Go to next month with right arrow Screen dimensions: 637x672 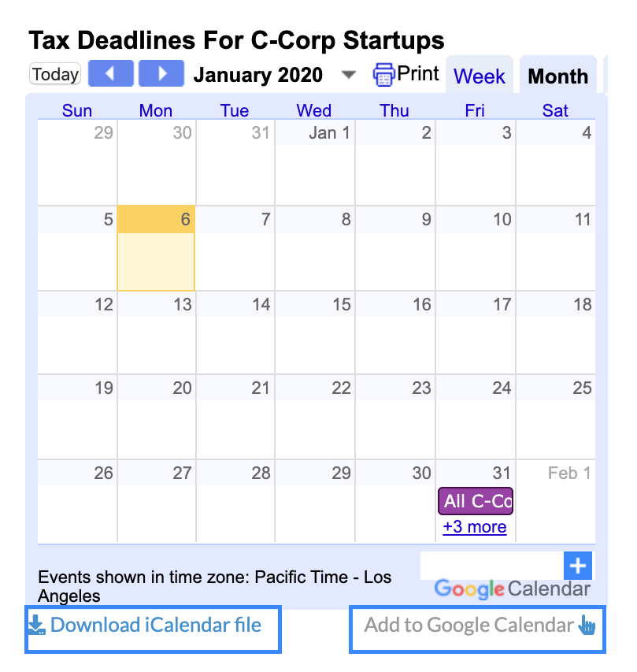point(161,74)
